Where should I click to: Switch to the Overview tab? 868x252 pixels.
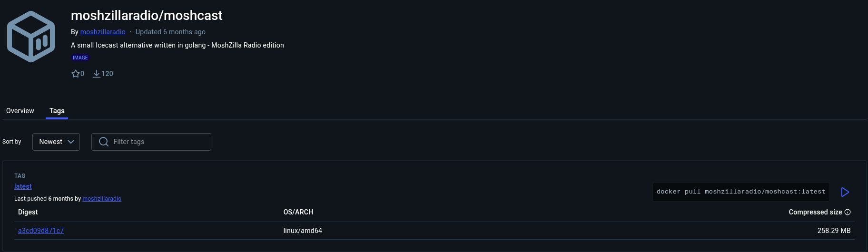point(20,111)
